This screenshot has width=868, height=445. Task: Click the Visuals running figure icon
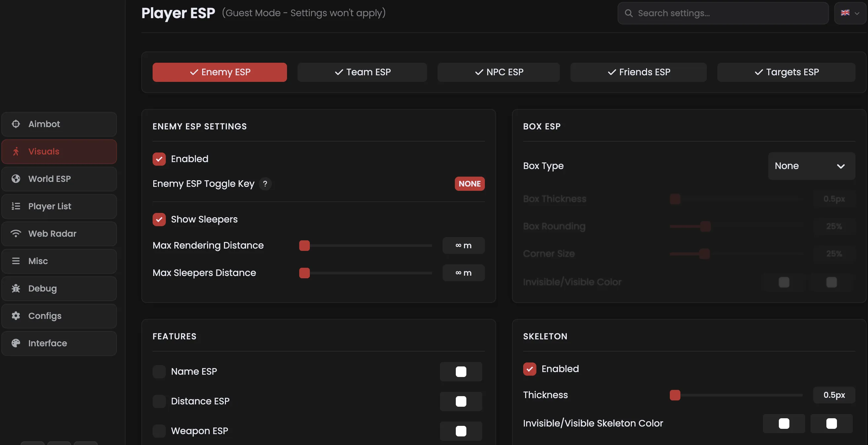pos(16,152)
